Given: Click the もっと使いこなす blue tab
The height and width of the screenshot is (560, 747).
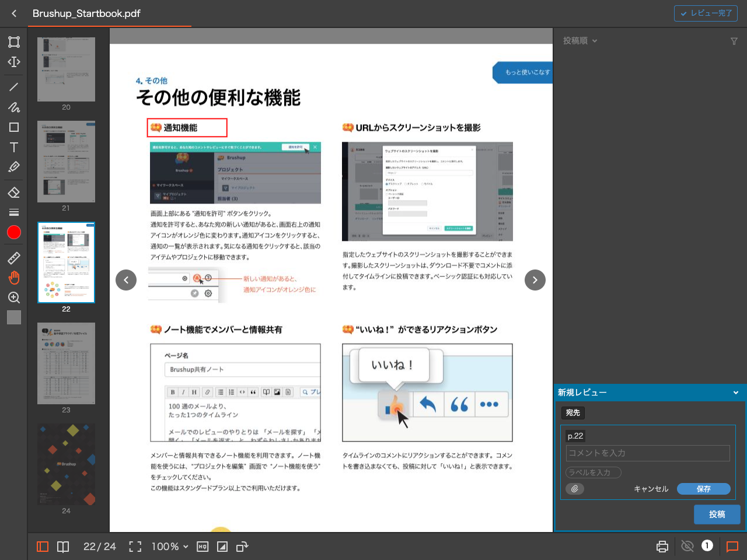Looking at the screenshot, I should (x=523, y=72).
